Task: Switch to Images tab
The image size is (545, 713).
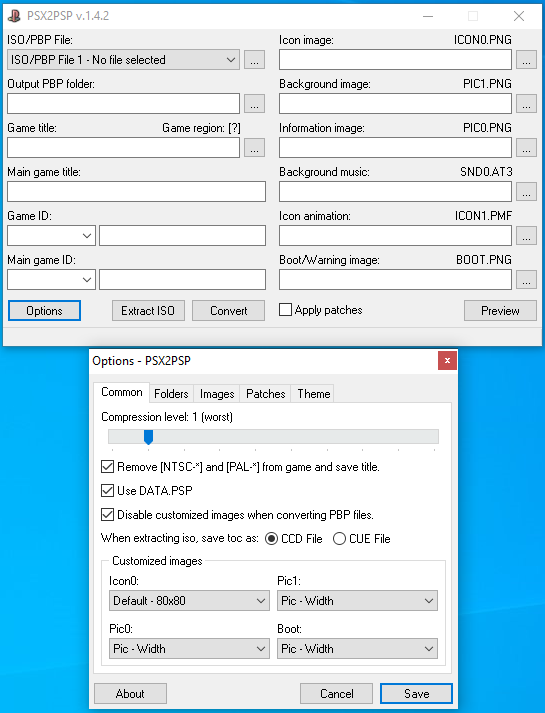Action: (x=217, y=394)
